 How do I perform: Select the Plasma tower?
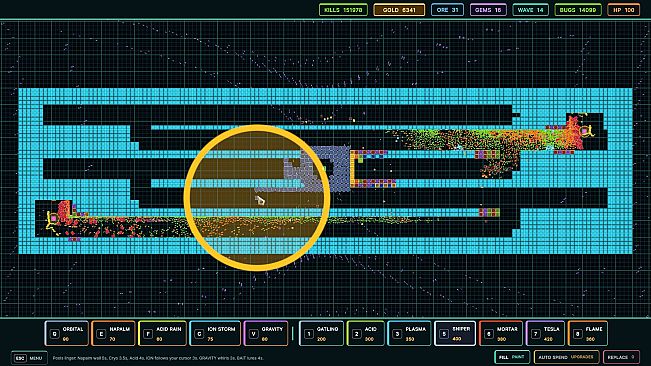(x=409, y=333)
